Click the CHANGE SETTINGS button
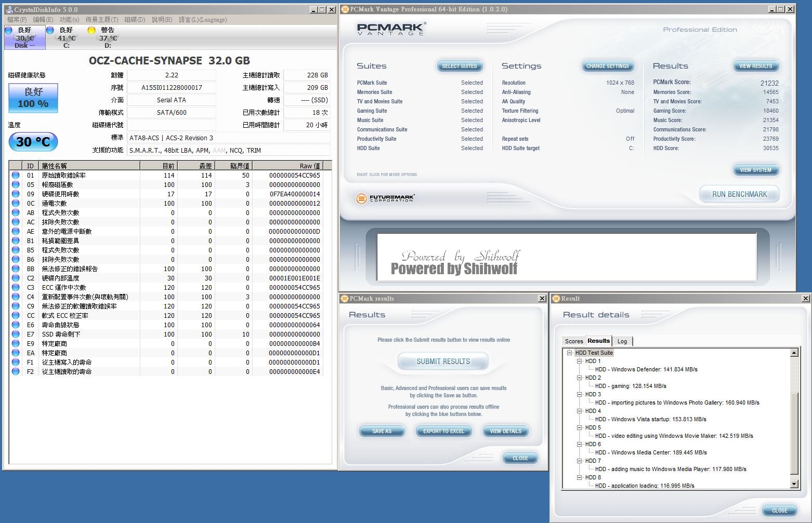 [608, 66]
